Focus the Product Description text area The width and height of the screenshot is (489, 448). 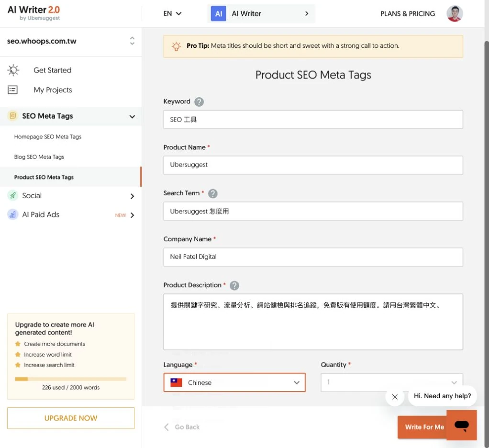313,322
